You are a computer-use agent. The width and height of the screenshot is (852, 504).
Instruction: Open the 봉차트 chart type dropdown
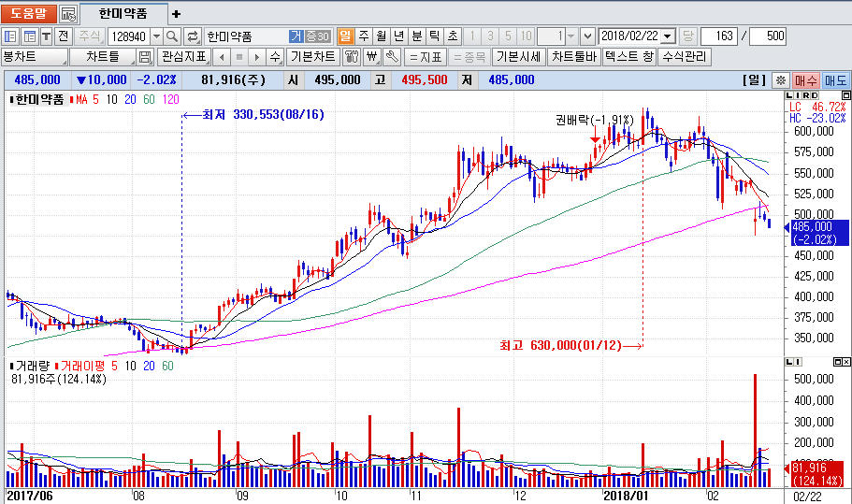click(34, 57)
